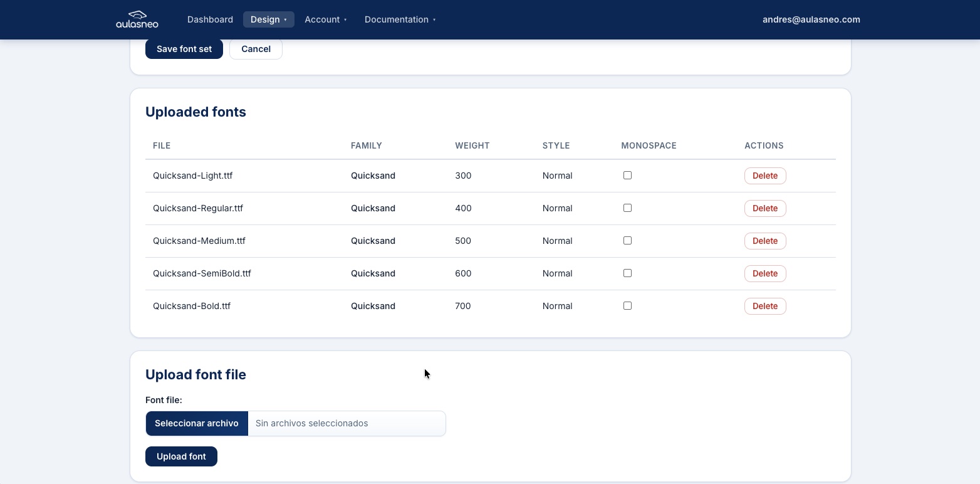Expand the Account dropdown menu

325,19
